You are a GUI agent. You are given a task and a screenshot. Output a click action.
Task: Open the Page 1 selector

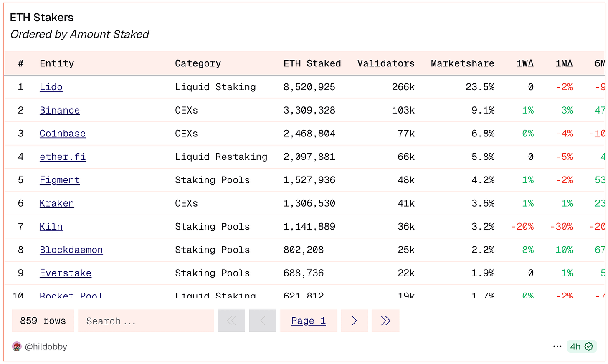pos(309,321)
